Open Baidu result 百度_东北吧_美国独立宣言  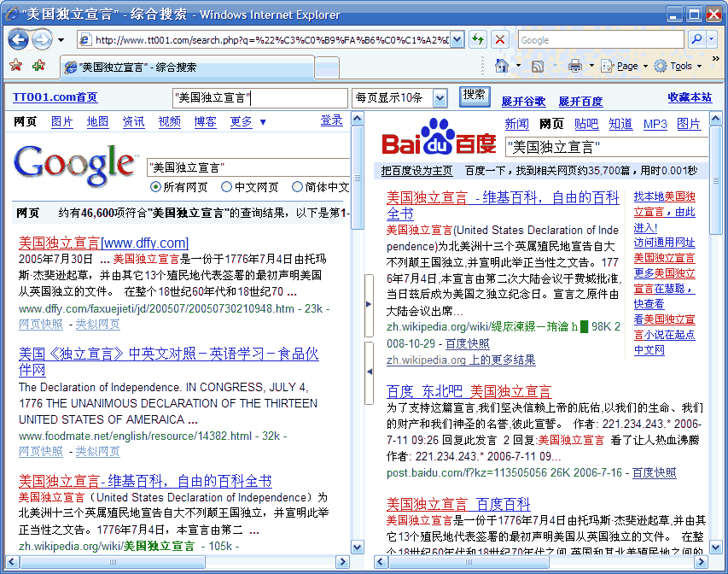tap(469, 392)
